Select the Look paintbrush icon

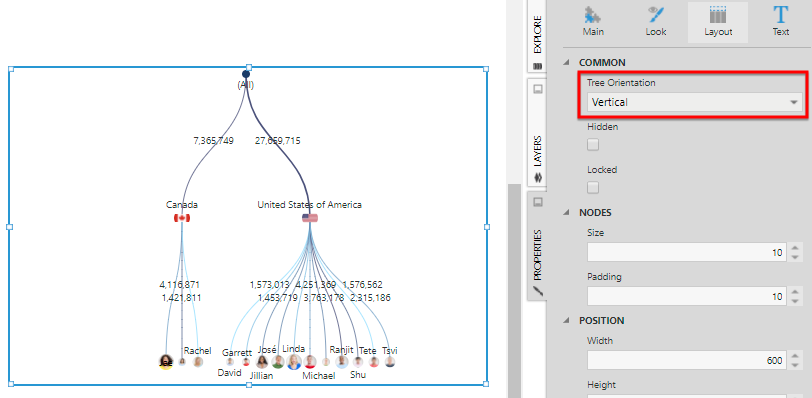656,16
